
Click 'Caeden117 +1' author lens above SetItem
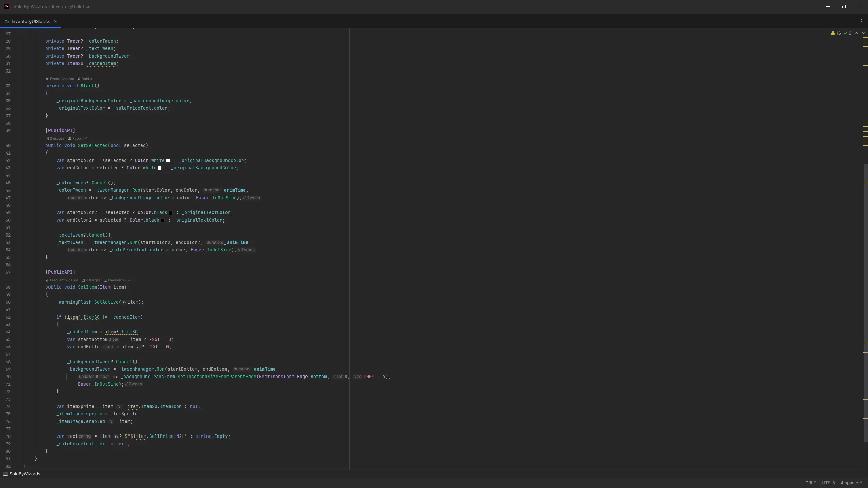click(118, 280)
